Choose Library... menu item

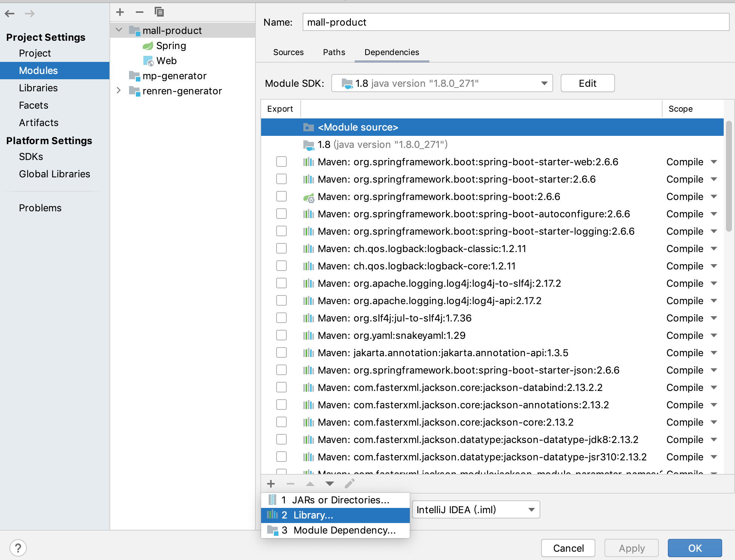tap(335, 515)
